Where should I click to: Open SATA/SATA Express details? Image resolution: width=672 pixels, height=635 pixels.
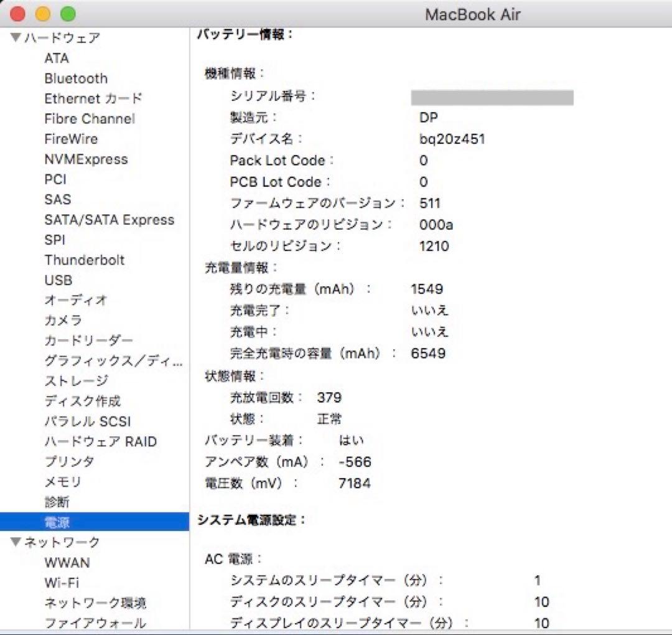click(110, 220)
